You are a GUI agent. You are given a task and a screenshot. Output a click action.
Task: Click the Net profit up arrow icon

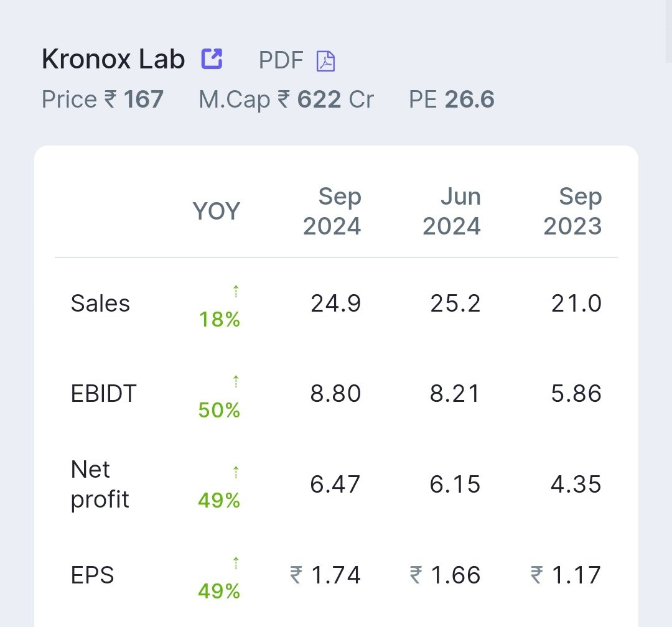pos(236,472)
